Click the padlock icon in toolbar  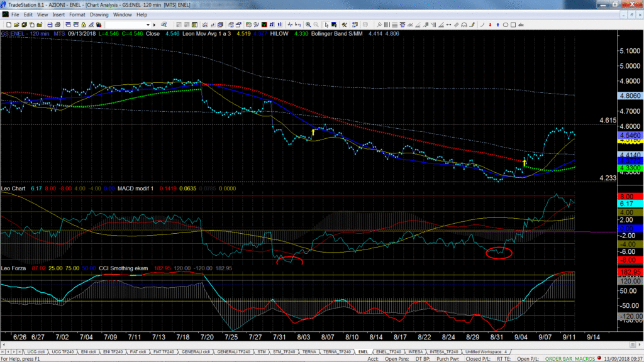point(84,25)
